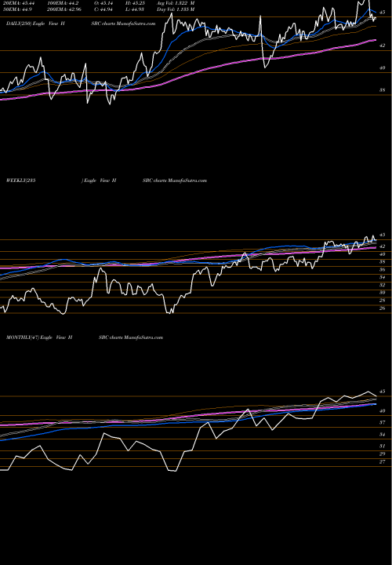Image resolution: width=392 pixels, height=565 pixels.
Task: Click the 45 axis label on monthly chart
Action: [x=383, y=392]
